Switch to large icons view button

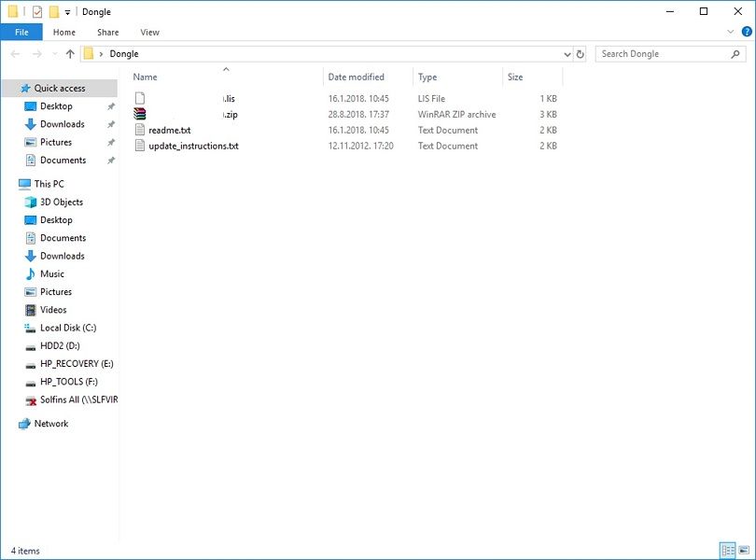[743, 550]
